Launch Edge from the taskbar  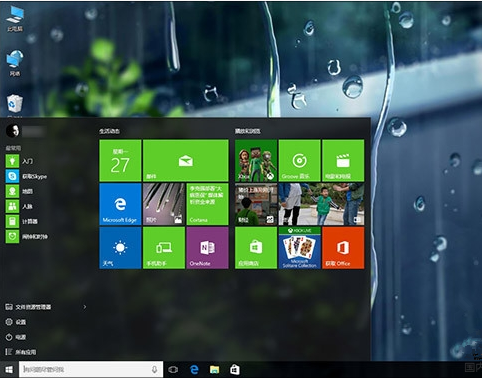[194, 369]
